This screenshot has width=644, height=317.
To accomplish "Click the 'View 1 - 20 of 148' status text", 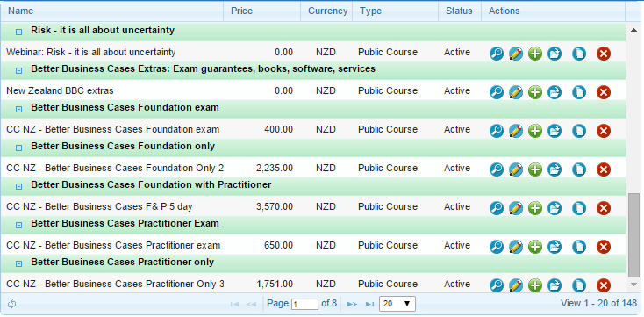I will click(599, 304).
